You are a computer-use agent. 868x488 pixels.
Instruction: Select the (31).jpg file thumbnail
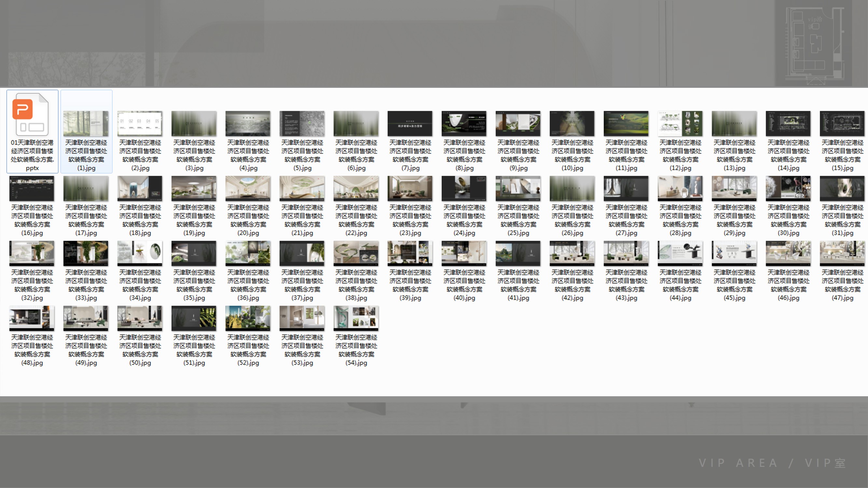842,188
